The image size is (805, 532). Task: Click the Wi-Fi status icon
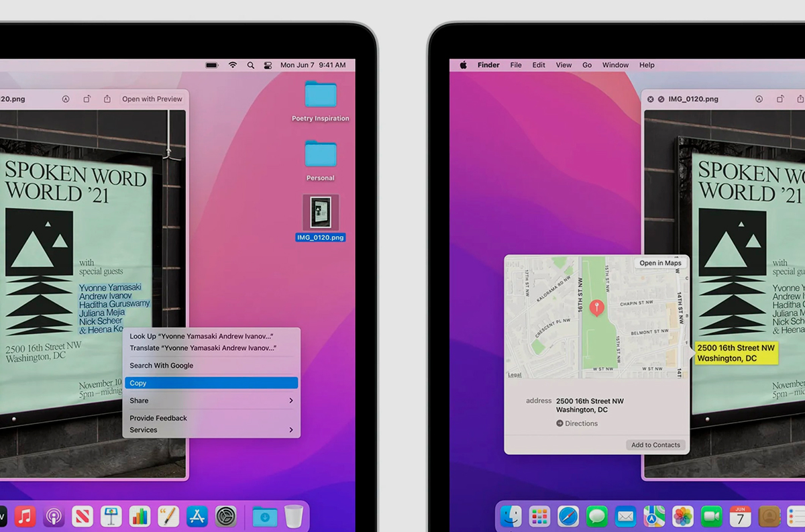[x=233, y=65]
